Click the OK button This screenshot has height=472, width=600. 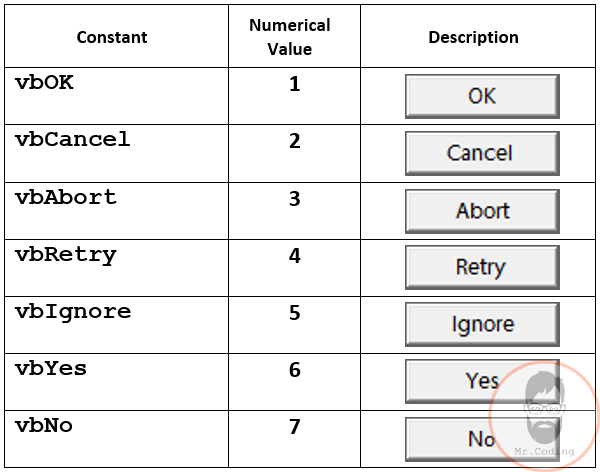pos(482,96)
